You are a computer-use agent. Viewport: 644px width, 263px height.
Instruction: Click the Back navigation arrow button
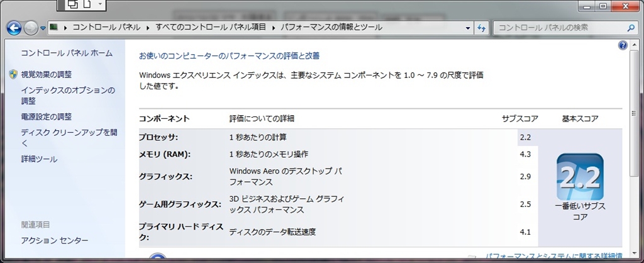pyautogui.click(x=14, y=28)
